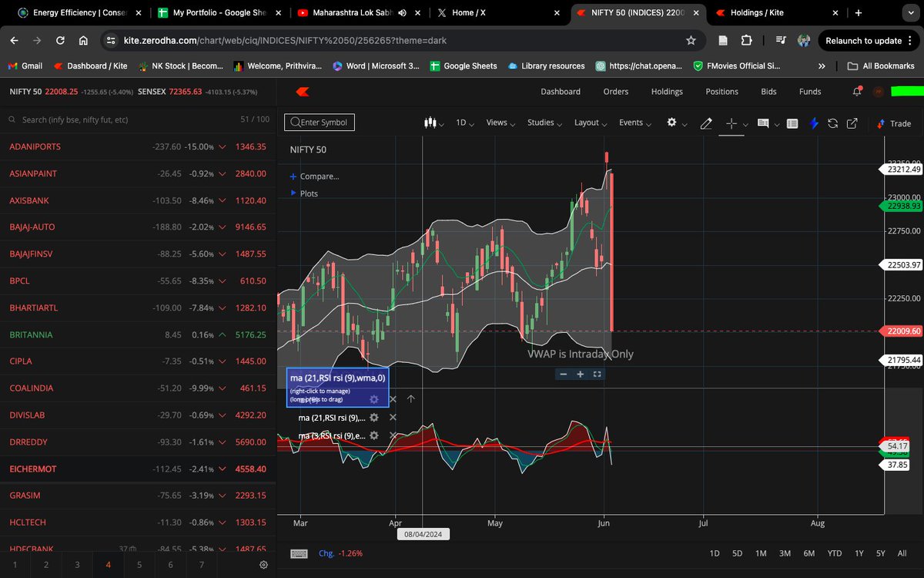This screenshot has width=924, height=578.
Task: Bookmark this page with star icon
Action: [x=691, y=41]
